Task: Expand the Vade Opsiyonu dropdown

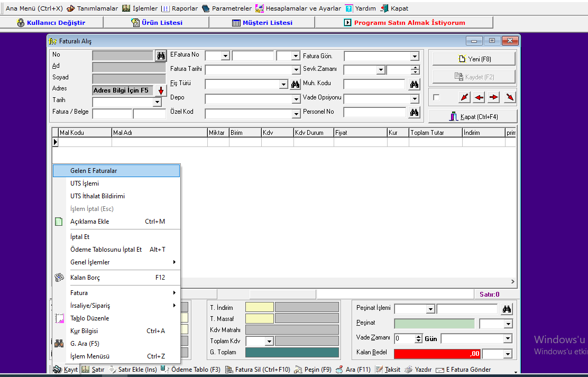Action: point(415,99)
